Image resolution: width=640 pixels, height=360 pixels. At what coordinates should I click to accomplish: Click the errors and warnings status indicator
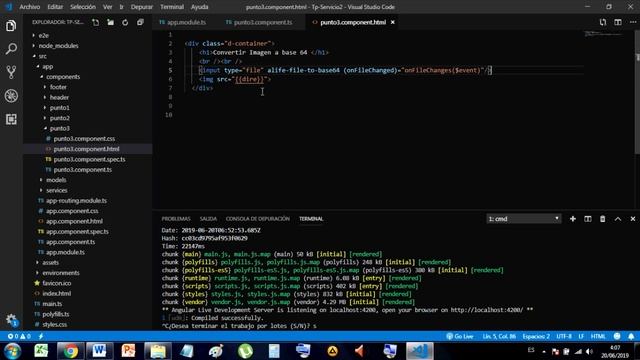point(19,336)
